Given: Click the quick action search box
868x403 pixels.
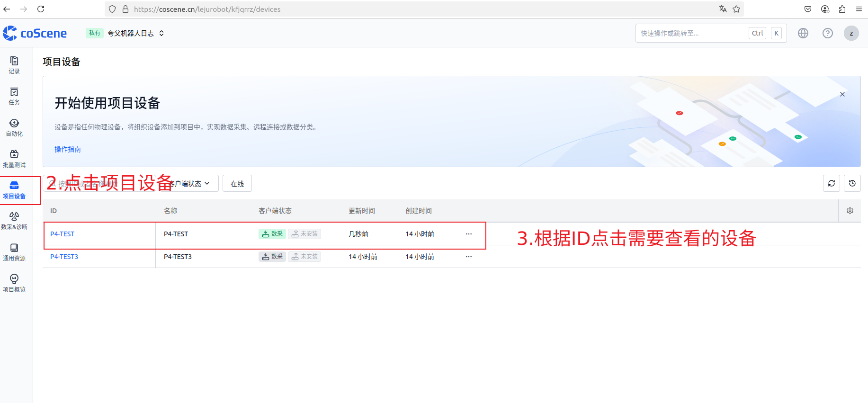Looking at the screenshot, I should (x=691, y=33).
